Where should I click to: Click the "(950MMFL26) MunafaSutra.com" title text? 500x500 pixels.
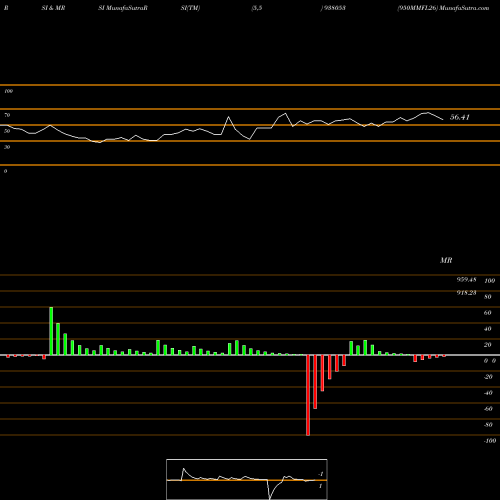click(x=443, y=8)
